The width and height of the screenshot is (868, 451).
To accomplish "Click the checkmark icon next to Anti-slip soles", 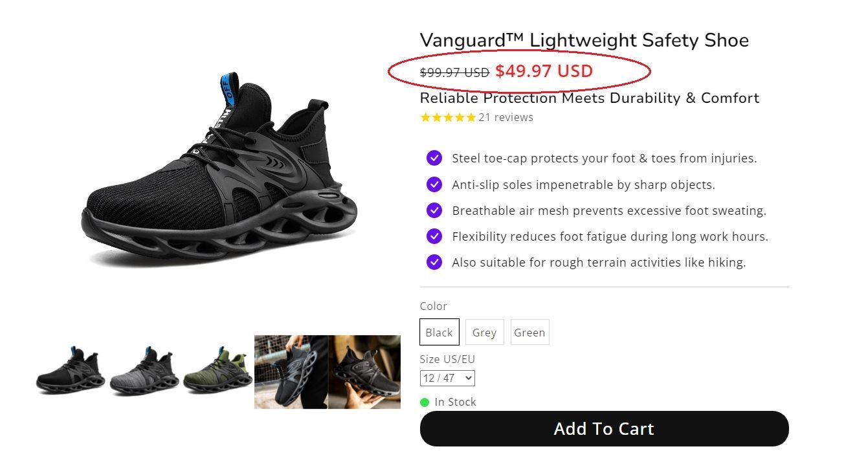I will 434,184.
